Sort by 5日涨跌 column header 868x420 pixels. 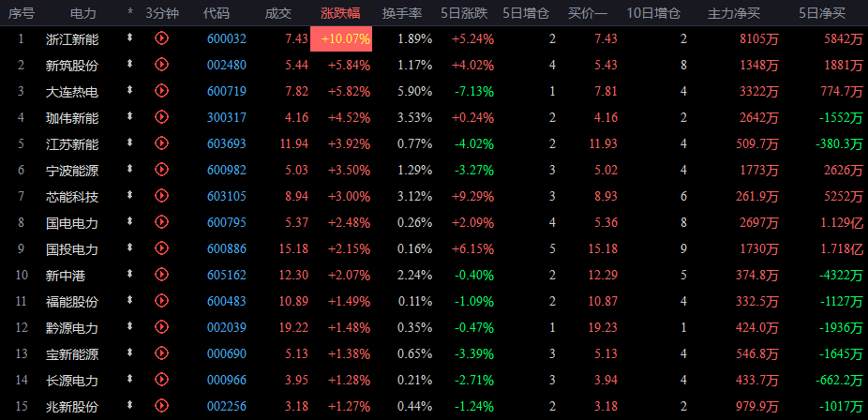[464, 13]
